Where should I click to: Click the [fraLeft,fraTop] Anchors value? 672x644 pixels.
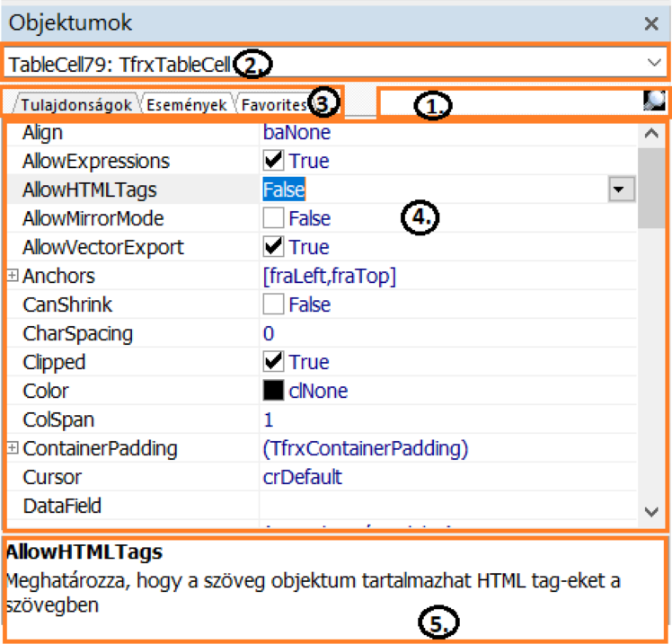coord(329,276)
